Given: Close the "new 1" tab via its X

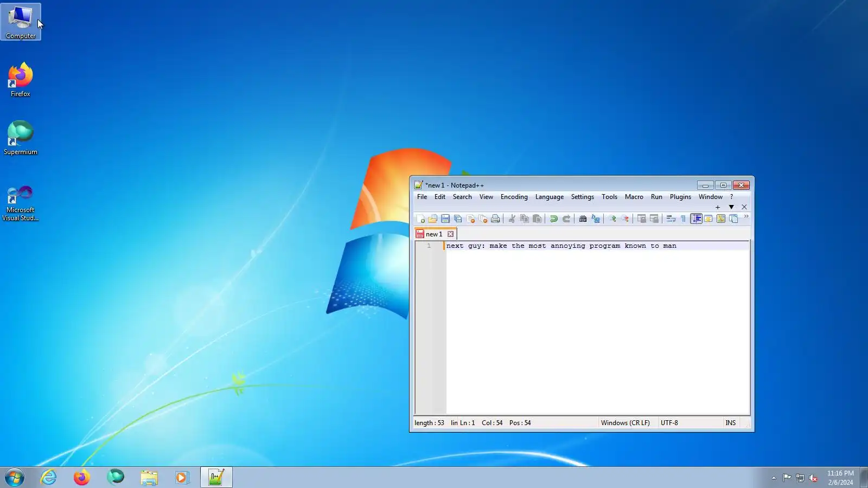Looking at the screenshot, I should [450, 234].
